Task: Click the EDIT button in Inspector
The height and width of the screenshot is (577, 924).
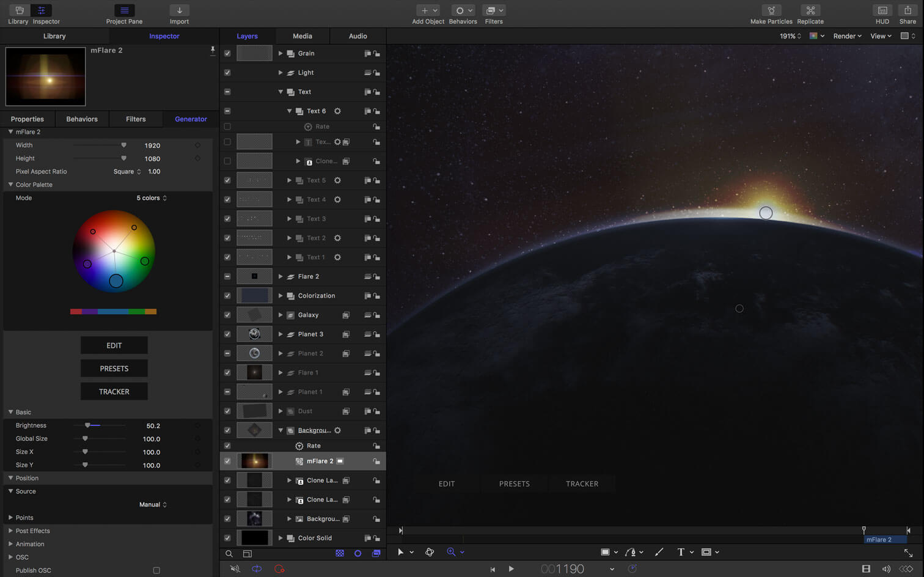Action: point(114,345)
